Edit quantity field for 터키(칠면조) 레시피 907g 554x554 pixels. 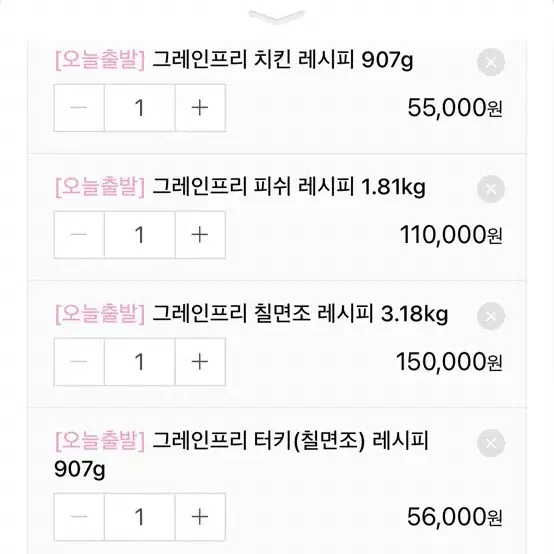pos(140,517)
